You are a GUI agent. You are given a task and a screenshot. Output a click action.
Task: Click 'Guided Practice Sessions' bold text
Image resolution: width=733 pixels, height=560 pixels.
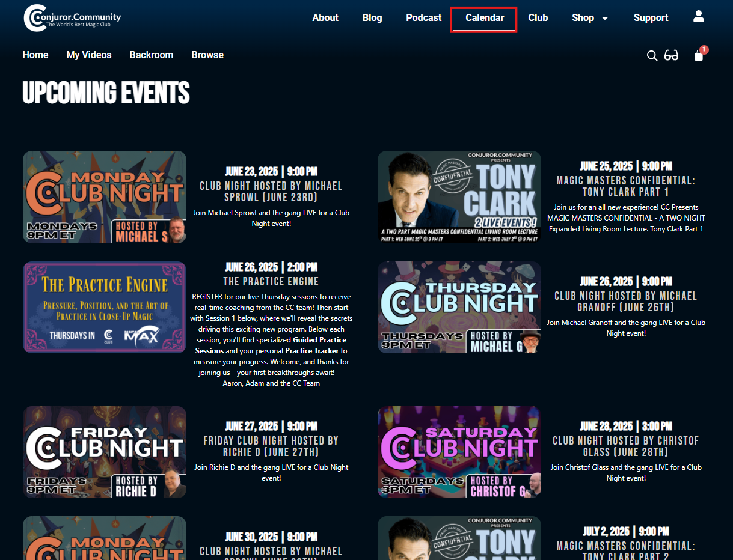[271, 345]
